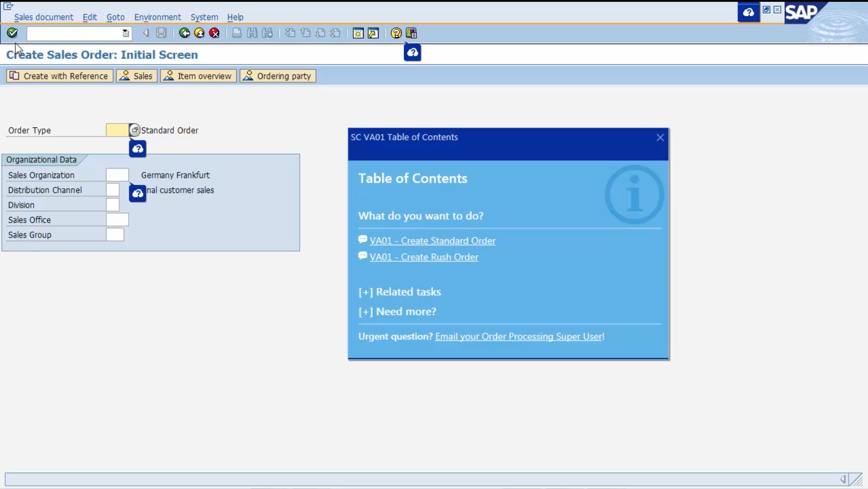Open the command field history dropdown

[125, 33]
